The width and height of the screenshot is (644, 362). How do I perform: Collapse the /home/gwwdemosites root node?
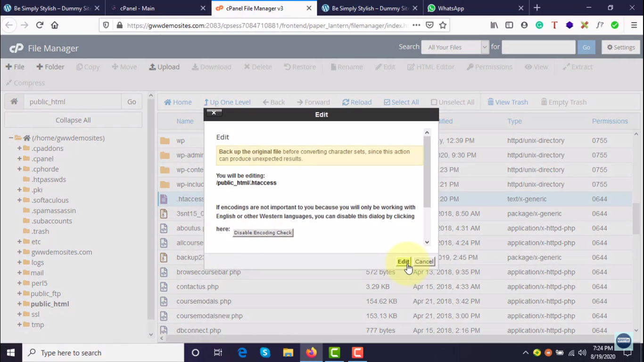click(x=11, y=138)
